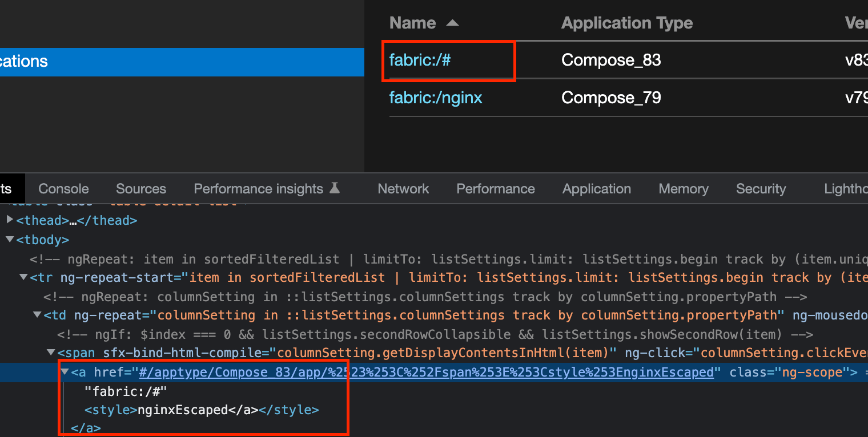Follow the fabric:/nginx link
The width and height of the screenshot is (868, 437).
(x=435, y=97)
